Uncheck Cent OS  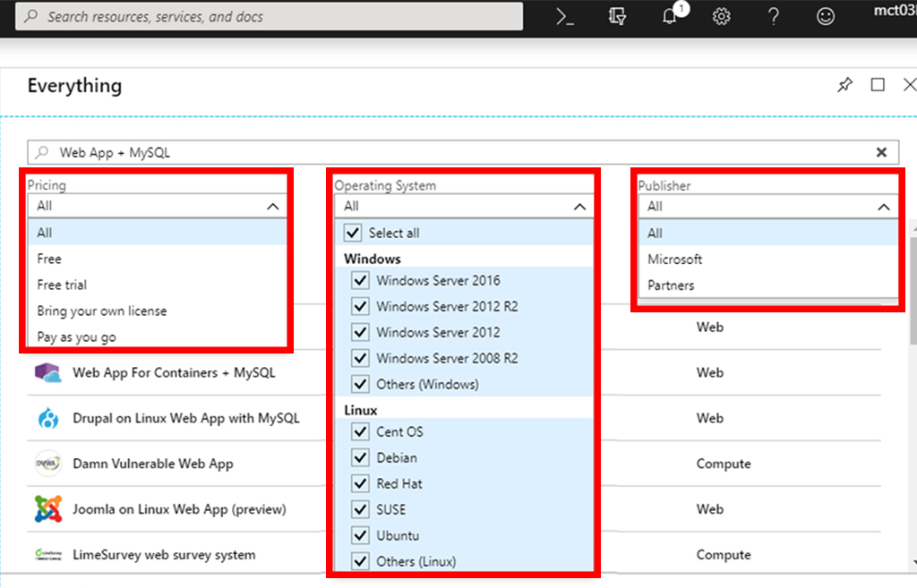tap(360, 432)
